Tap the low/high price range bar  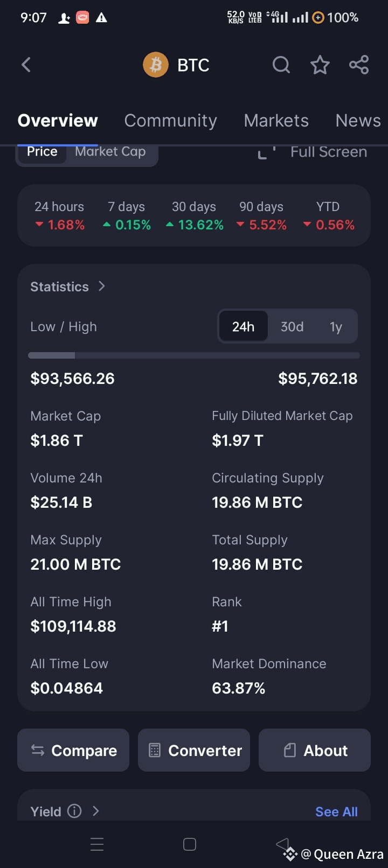click(x=194, y=355)
